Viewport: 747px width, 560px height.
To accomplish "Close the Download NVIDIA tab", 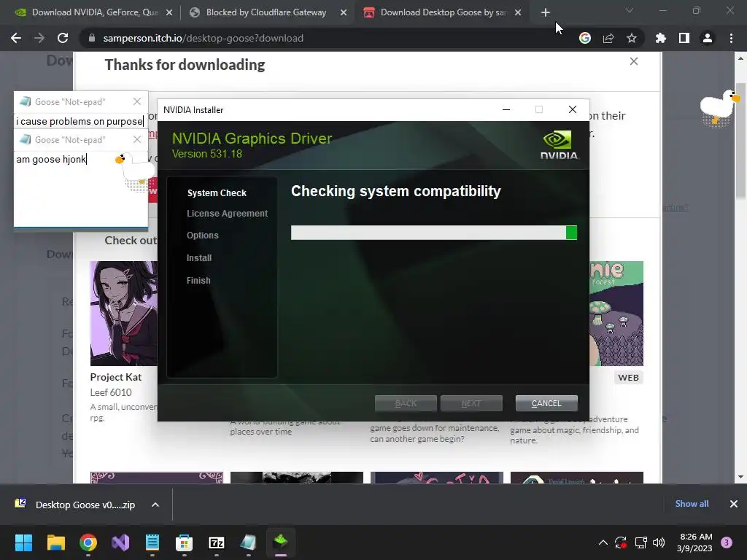I will 169,12.
